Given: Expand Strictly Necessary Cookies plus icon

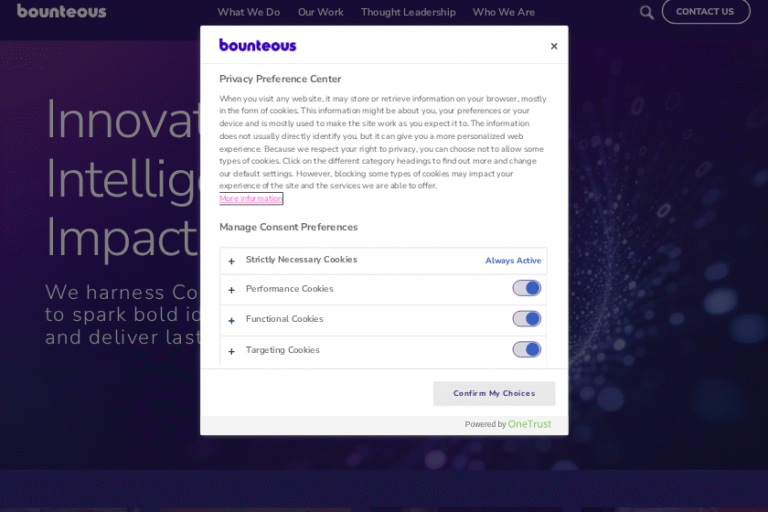Looking at the screenshot, I should point(232,261).
